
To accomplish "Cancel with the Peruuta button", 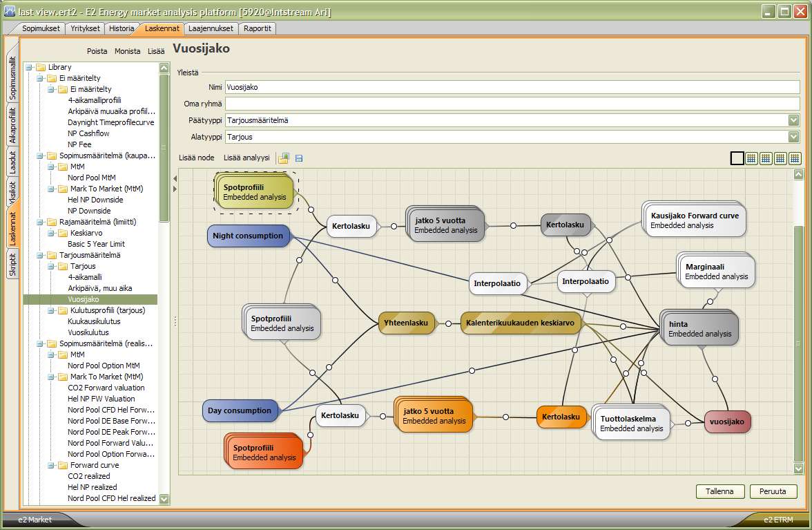I will pos(773,491).
